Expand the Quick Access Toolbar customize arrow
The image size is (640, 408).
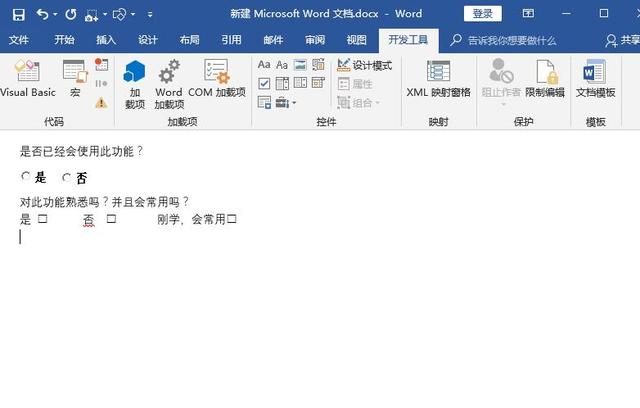pyautogui.click(x=150, y=15)
